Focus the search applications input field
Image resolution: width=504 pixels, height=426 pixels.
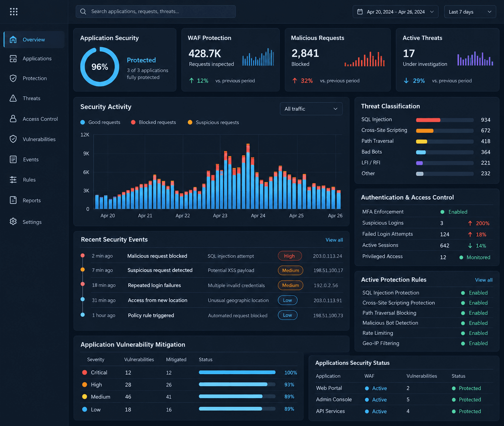click(156, 11)
